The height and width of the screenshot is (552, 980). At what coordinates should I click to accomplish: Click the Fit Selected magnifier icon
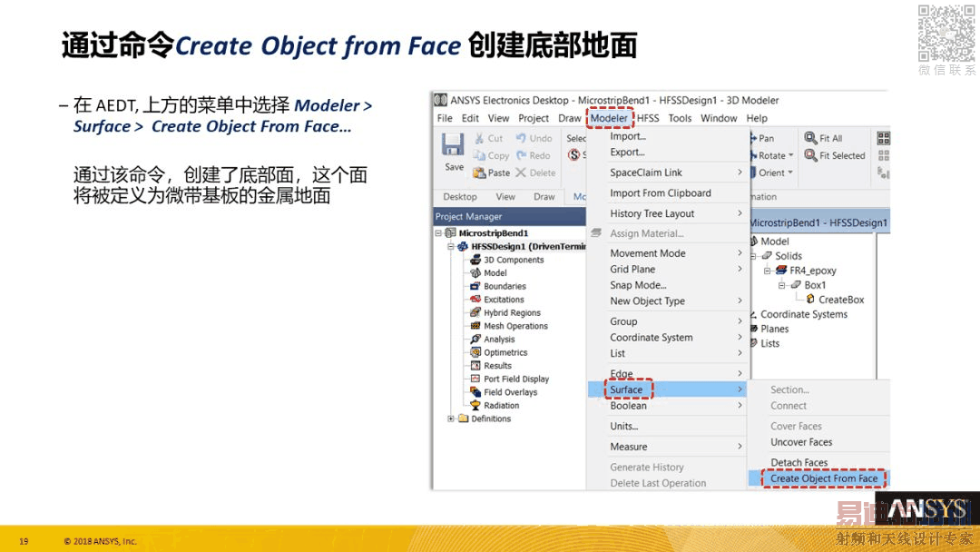pyautogui.click(x=810, y=155)
